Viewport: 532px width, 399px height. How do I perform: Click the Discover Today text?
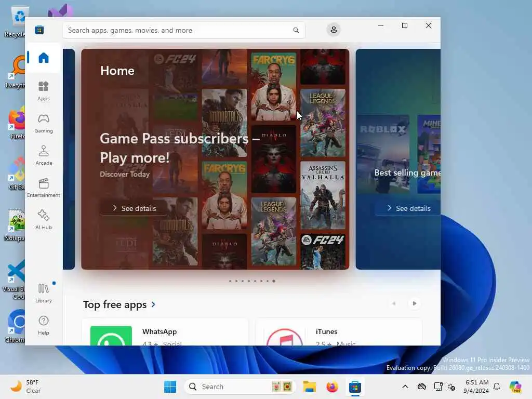pyautogui.click(x=125, y=174)
